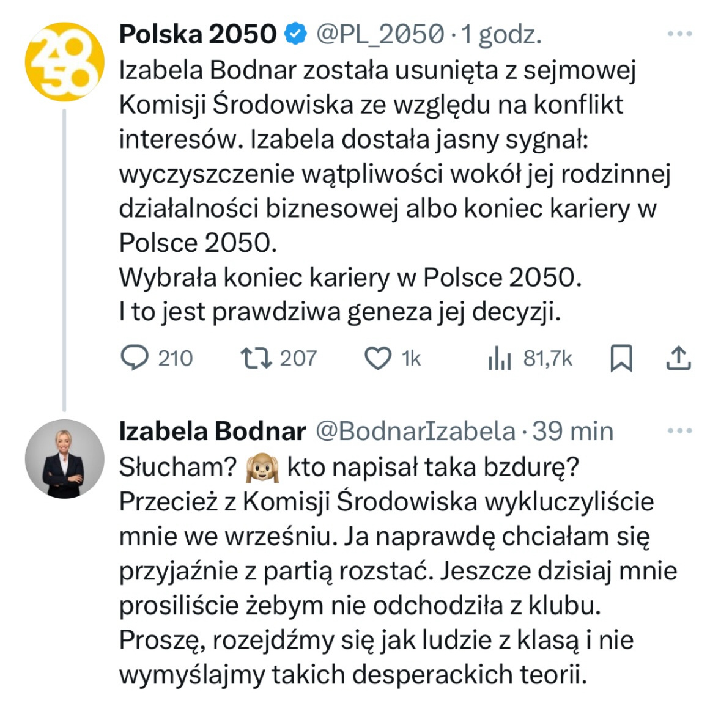Open Izabela Bodnar's profile photo

point(64,458)
